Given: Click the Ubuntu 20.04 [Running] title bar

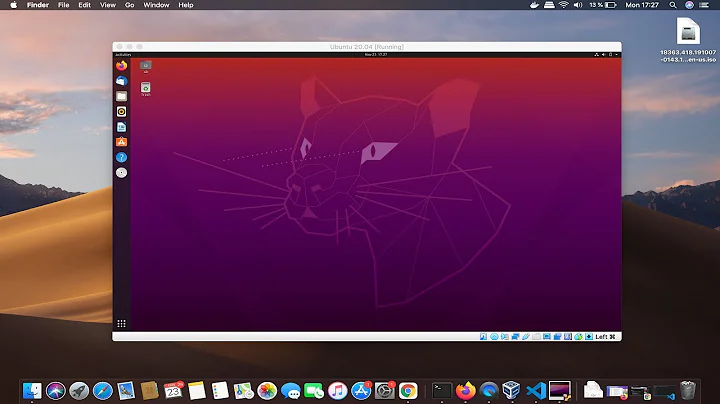Looking at the screenshot, I should [x=367, y=47].
